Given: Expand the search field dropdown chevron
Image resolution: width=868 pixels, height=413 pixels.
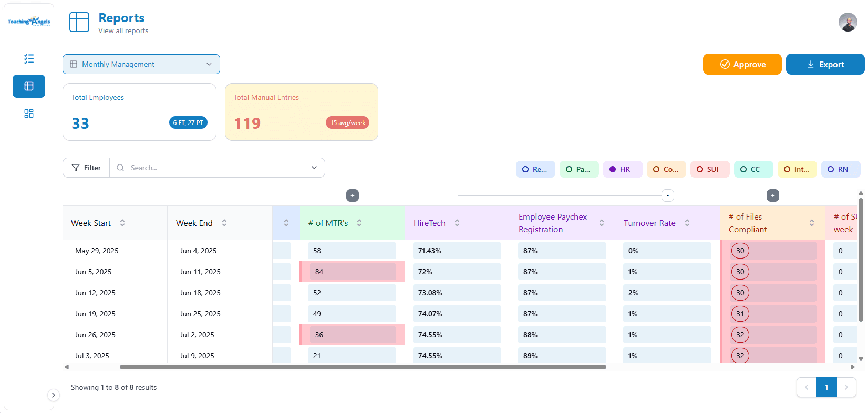Looking at the screenshot, I should coord(314,168).
